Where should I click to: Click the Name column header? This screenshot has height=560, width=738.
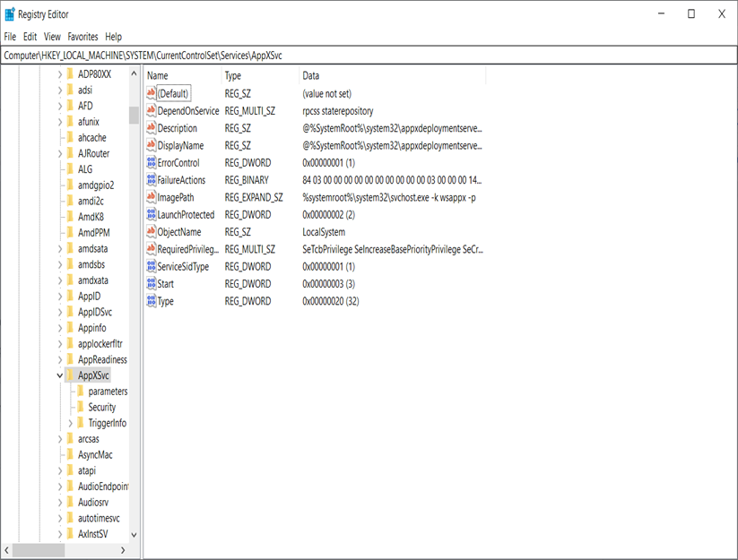[183, 75]
